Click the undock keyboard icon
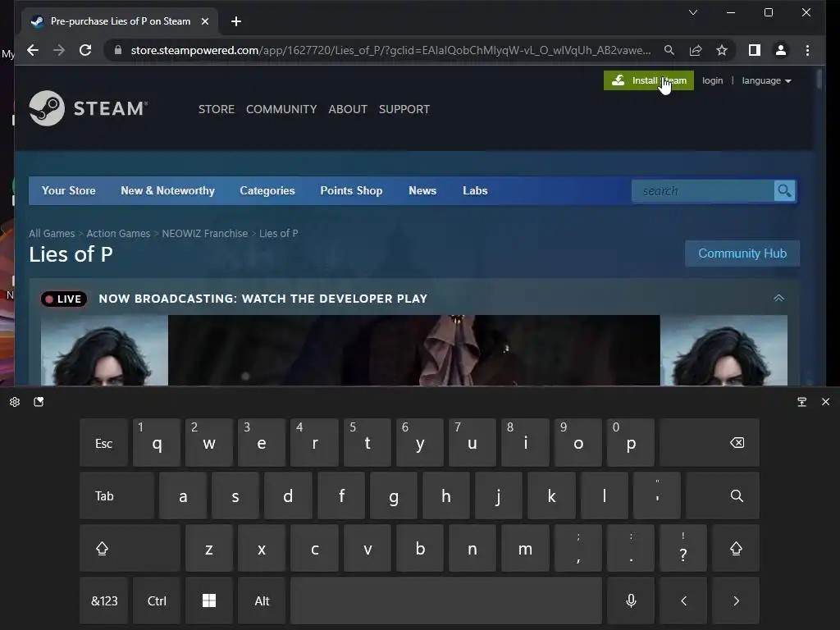The image size is (840, 630). tap(802, 402)
